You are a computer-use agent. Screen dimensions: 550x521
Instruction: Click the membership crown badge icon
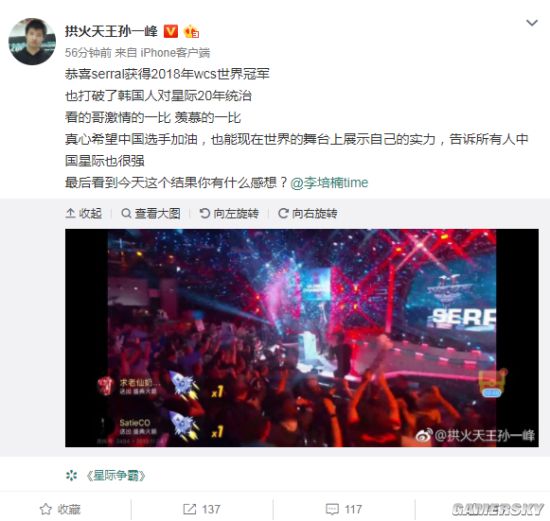tap(191, 32)
